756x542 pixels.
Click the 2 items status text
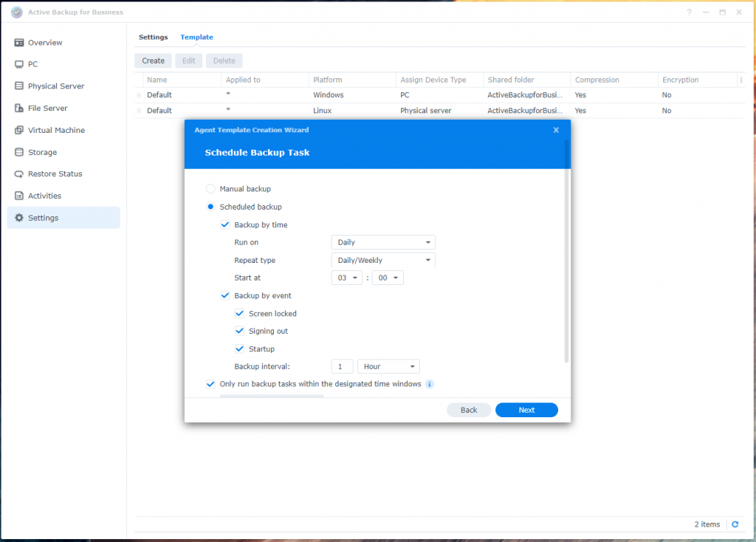point(707,524)
